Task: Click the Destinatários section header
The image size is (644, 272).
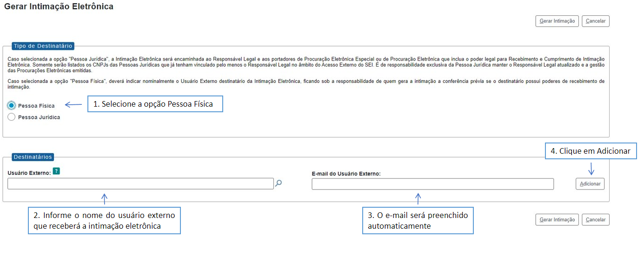Action: click(33, 157)
